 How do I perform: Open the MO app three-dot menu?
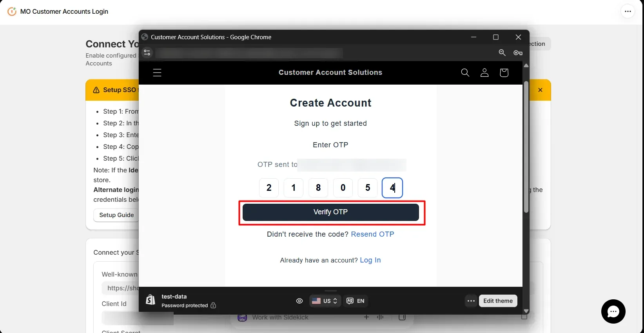click(628, 11)
